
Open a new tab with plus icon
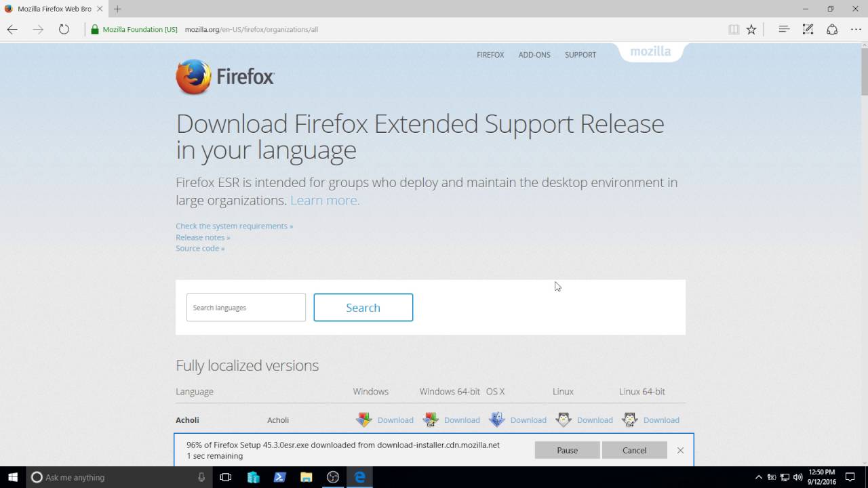(117, 9)
